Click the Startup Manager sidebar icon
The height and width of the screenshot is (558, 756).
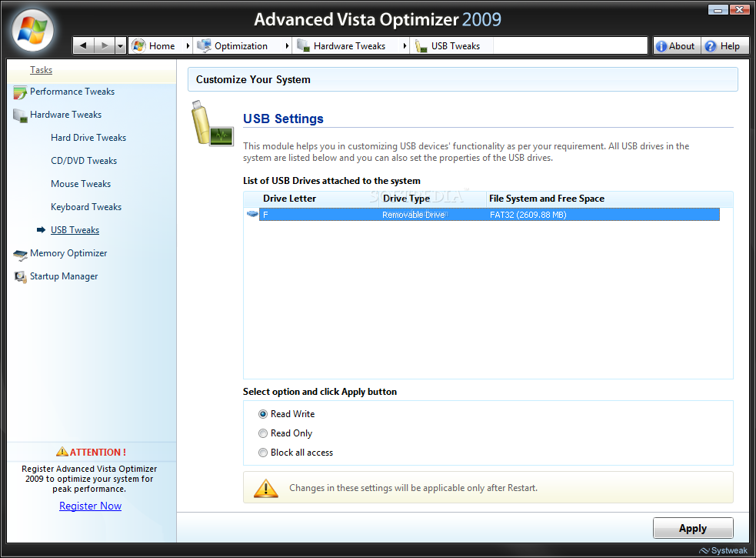point(20,277)
